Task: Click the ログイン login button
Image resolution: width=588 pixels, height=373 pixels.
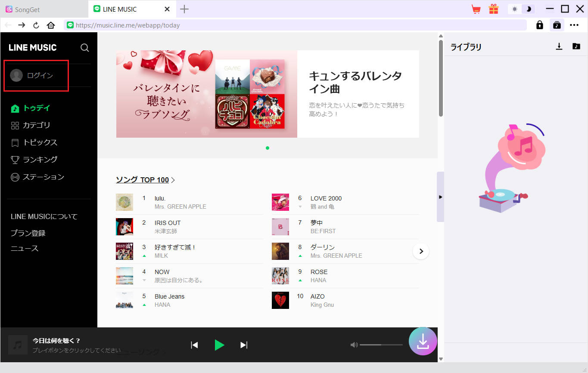Action: coord(36,75)
